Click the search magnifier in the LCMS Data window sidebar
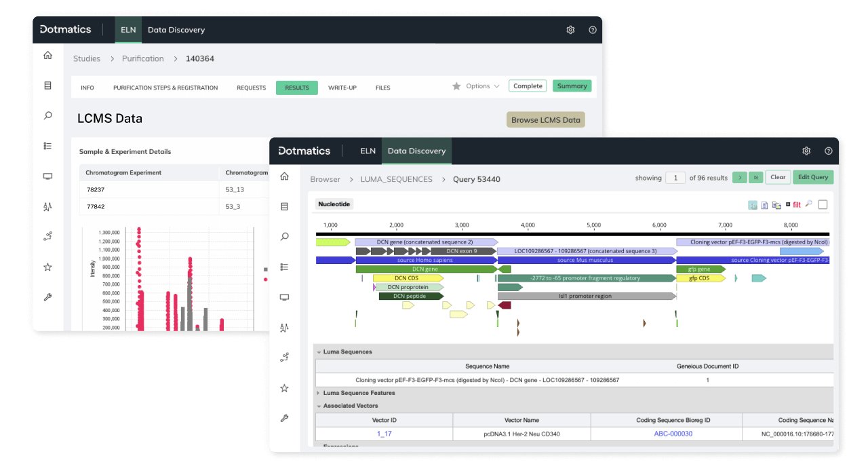This screenshot has width=868, height=475. (x=47, y=116)
